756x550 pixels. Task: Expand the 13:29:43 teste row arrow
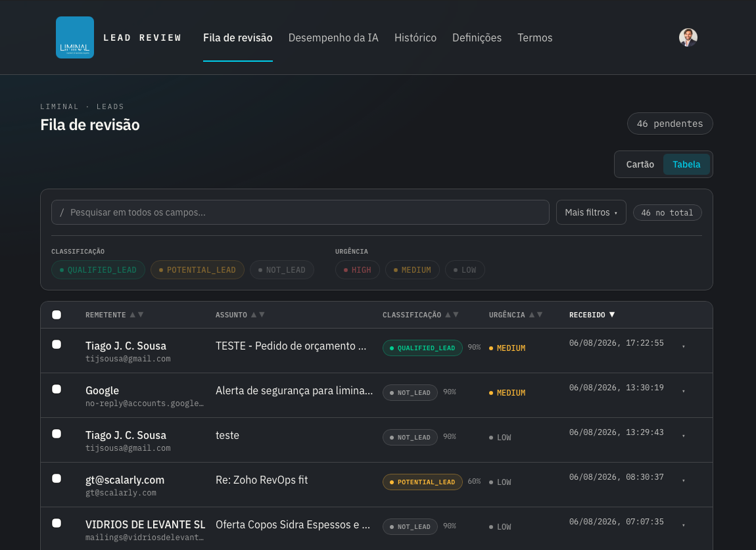[x=684, y=436]
